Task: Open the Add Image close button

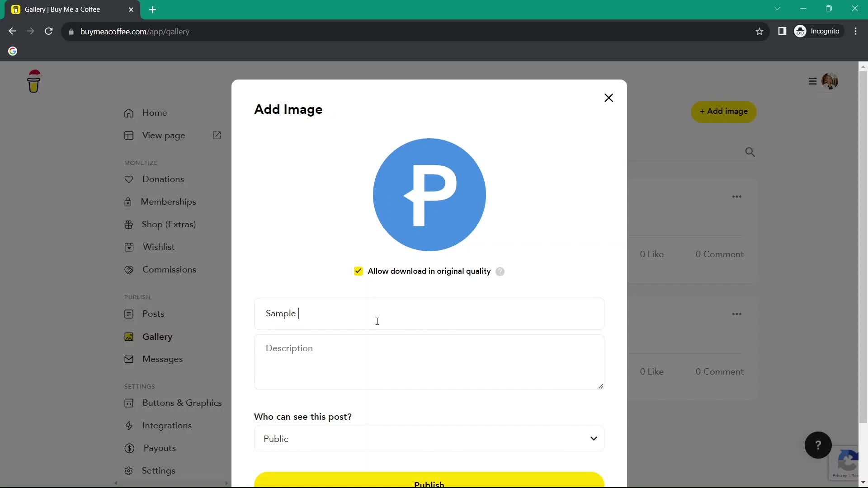Action: pos(608,98)
